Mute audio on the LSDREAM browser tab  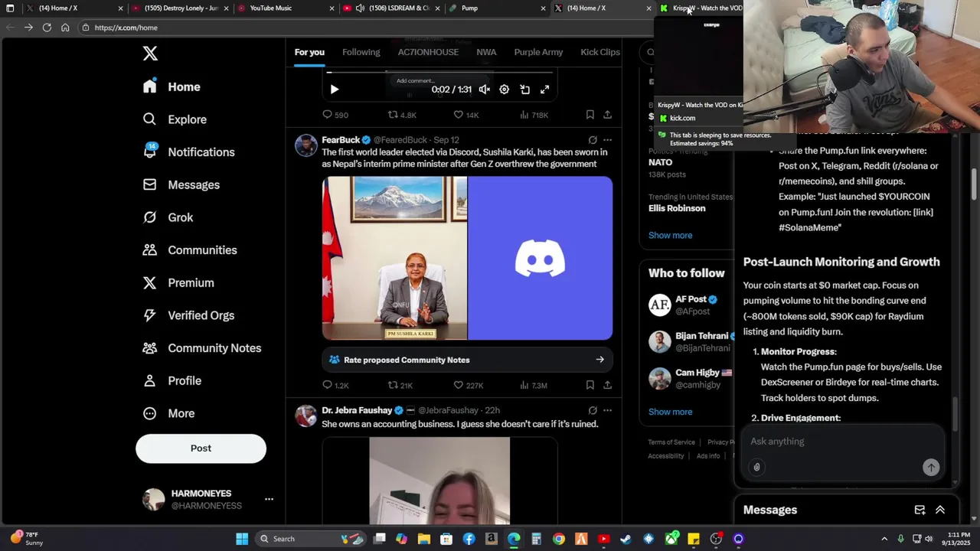point(360,8)
